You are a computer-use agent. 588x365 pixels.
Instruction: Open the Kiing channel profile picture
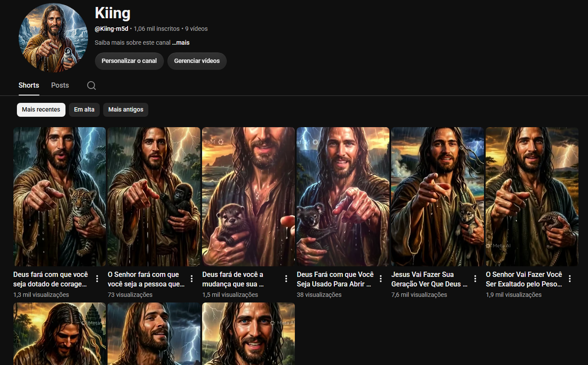coord(53,38)
